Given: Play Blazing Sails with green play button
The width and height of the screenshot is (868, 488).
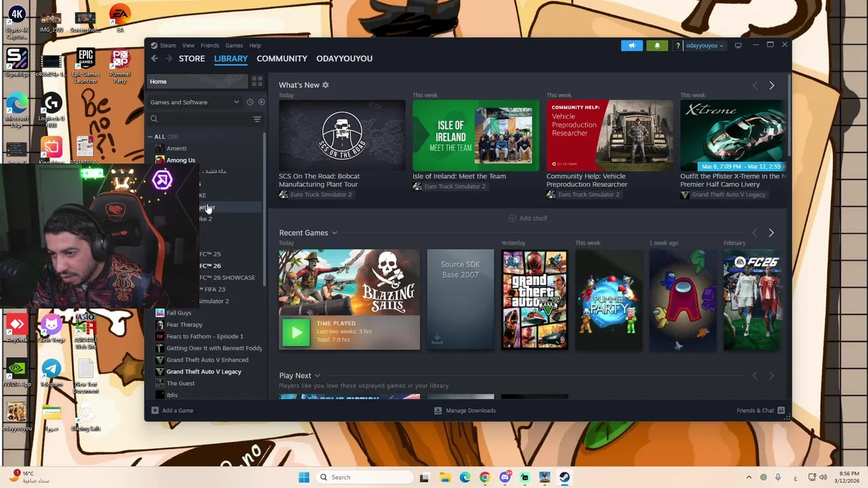Looking at the screenshot, I should [x=296, y=333].
